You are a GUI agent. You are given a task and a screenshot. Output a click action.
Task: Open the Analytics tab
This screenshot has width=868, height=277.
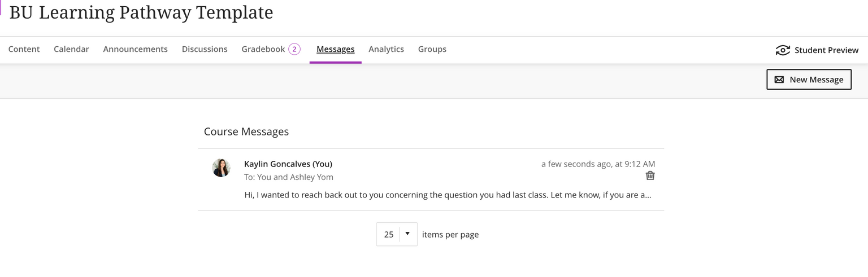click(386, 49)
